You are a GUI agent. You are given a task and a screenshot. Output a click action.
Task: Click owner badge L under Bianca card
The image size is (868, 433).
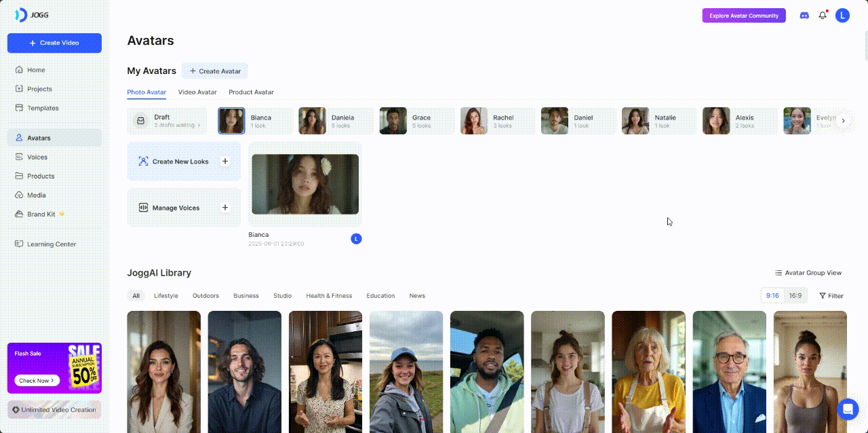point(356,238)
